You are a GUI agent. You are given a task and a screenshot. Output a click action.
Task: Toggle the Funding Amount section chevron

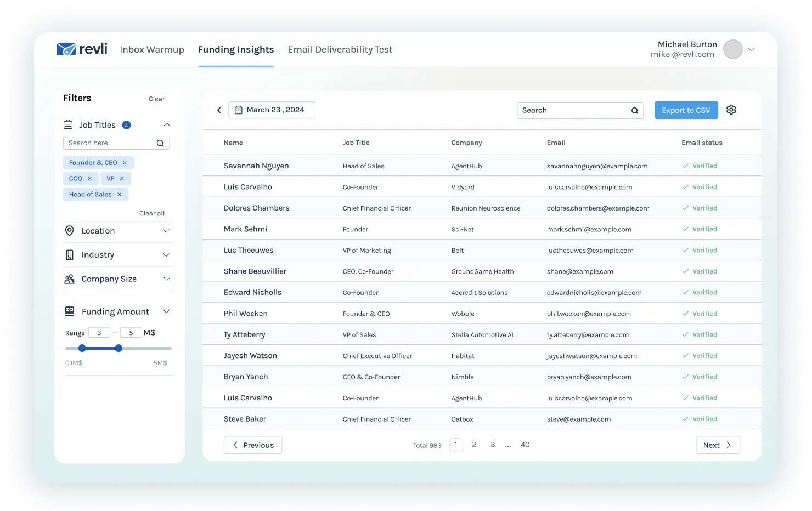point(167,311)
